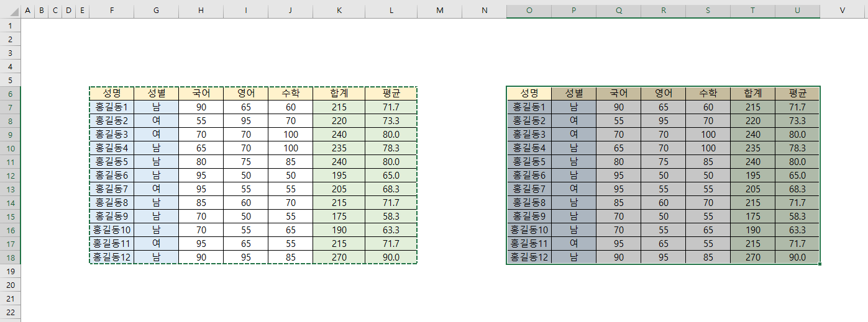868x322 pixels.
Task: Click the Select All corner button
Action: tap(10, 10)
